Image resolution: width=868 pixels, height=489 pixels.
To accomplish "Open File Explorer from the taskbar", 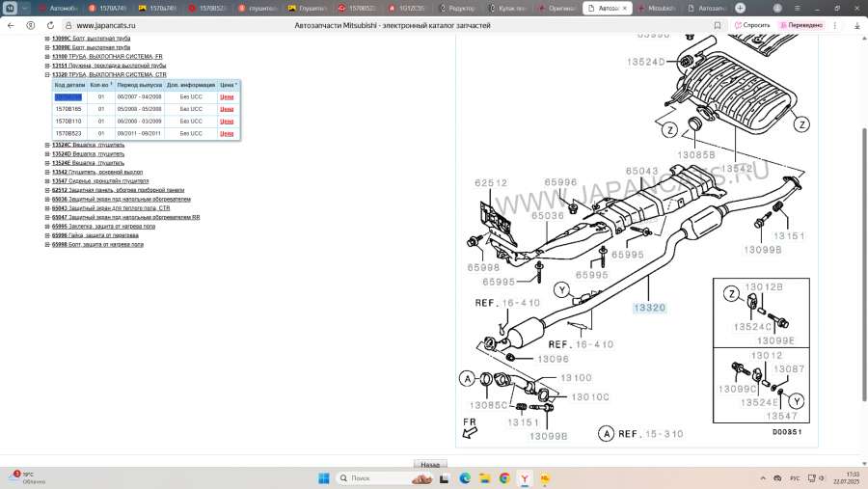I will [484, 478].
